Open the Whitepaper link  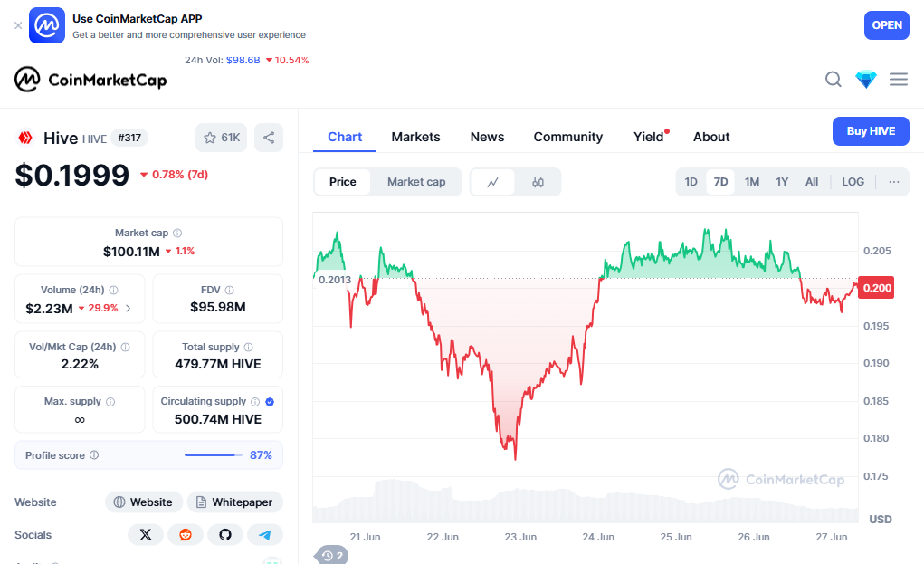[x=234, y=502]
